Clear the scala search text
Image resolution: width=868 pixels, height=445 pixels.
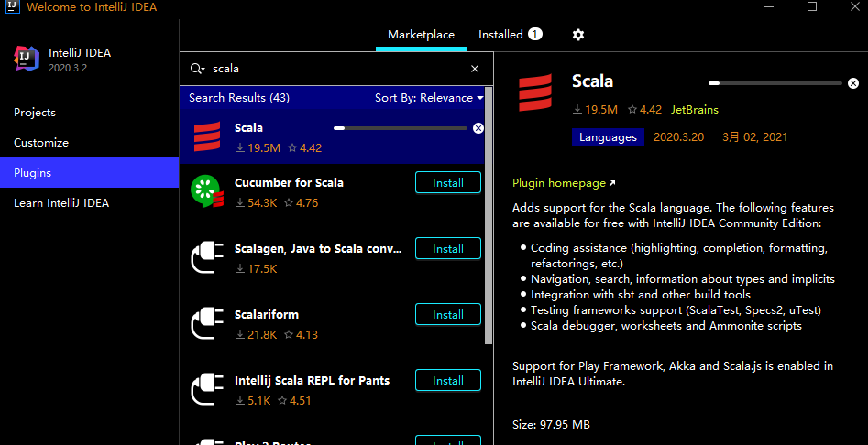click(475, 69)
